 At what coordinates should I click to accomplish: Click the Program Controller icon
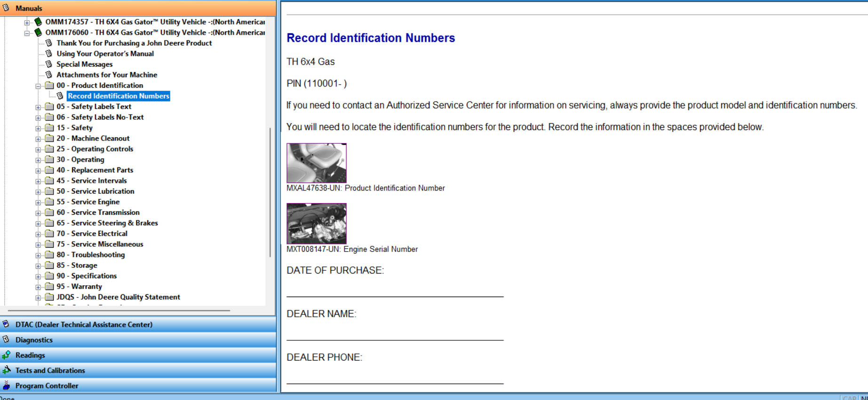tap(6, 385)
